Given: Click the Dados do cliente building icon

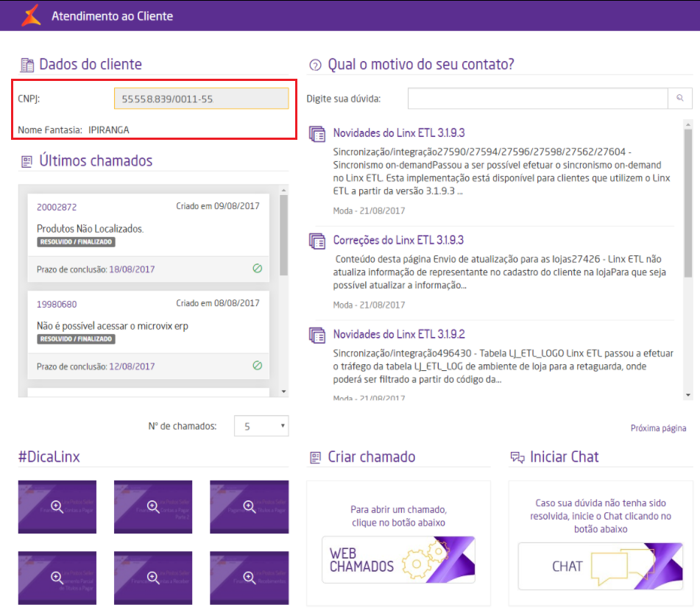Looking at the screenshot, I should click(x=26, y=65).
